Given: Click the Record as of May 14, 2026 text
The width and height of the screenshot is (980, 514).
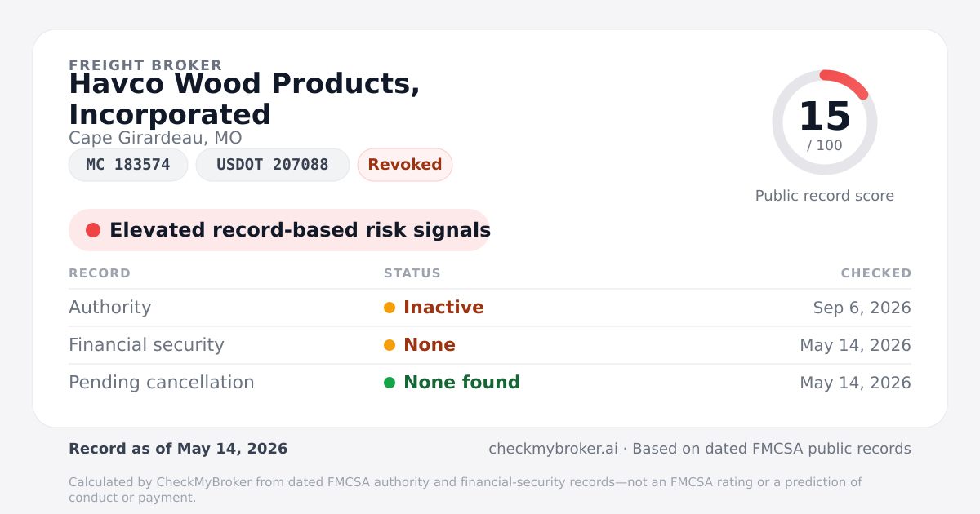Looking at the screenshot, I should click(178, 449).
